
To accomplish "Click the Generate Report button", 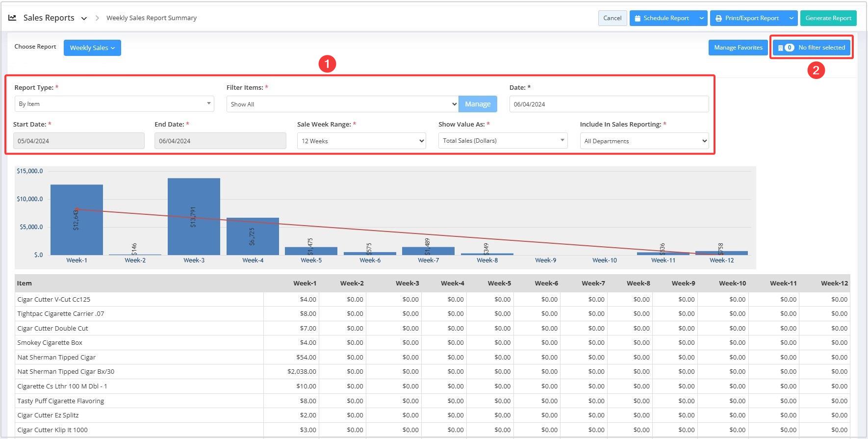I will click(x=828, y=18).
